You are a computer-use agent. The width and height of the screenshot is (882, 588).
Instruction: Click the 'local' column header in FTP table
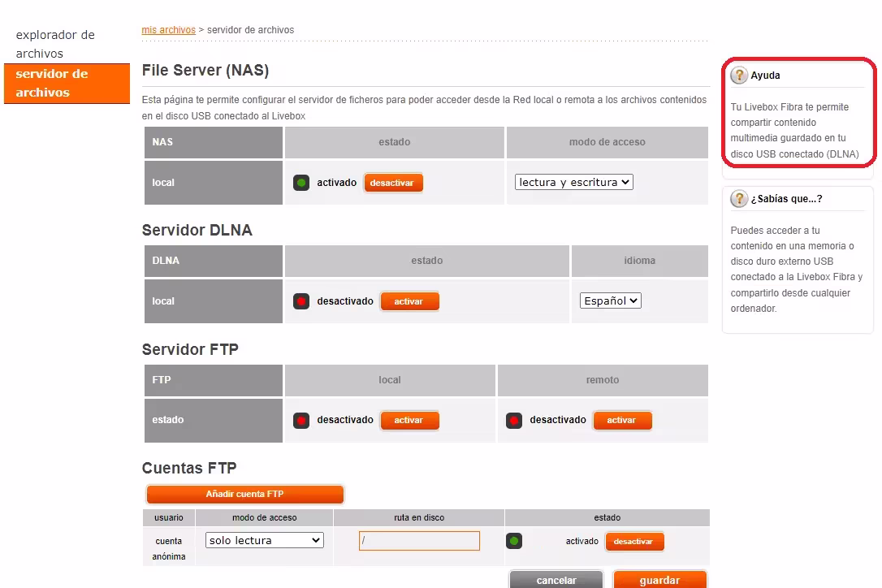(x=390, y=380)
